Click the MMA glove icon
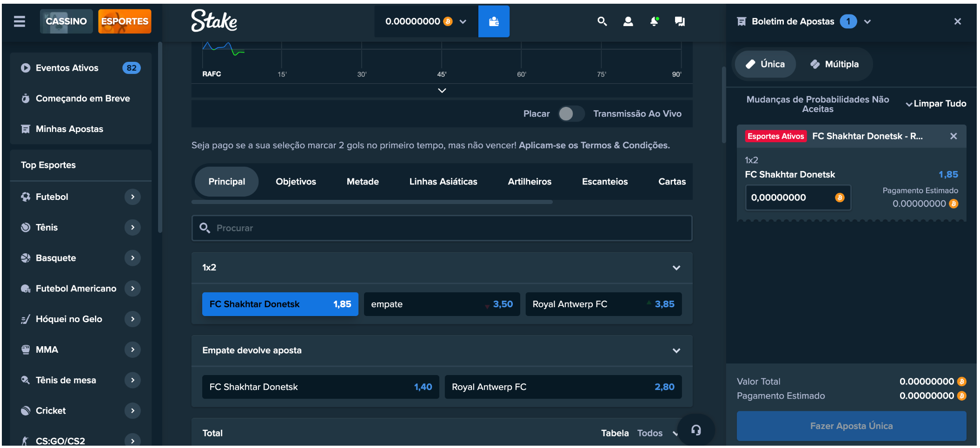The image size is (980, 448). coord(26,349)
